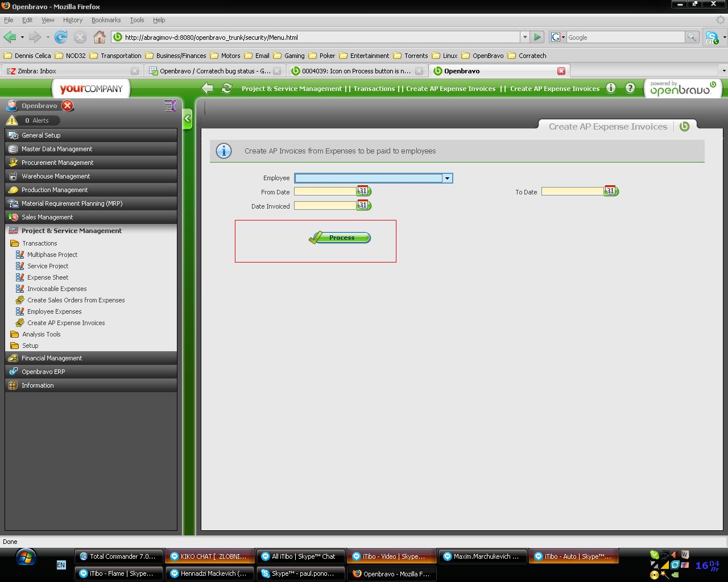Open the Date Invoiced calendar picker
The height and width of the screenshot is (582, 728).
click(x=363, y=206)
